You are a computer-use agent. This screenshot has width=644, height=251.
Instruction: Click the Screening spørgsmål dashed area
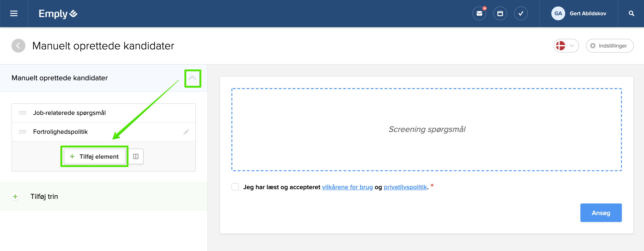[426, 129]
